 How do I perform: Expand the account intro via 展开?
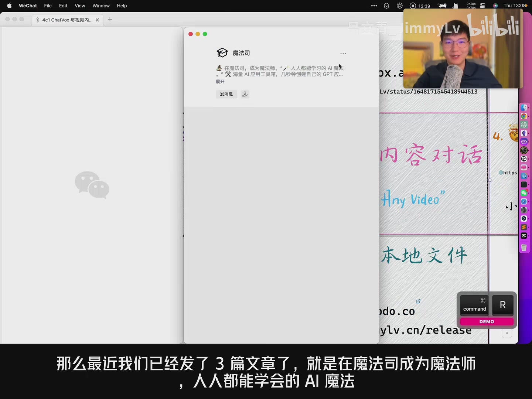pyautogui.click(x=220, y=82)
